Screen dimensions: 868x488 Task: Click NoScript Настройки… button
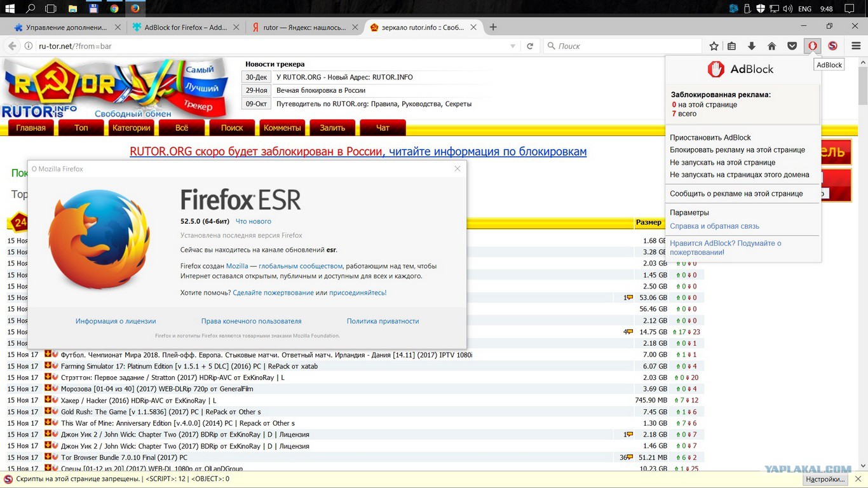(x=825, y=479)
